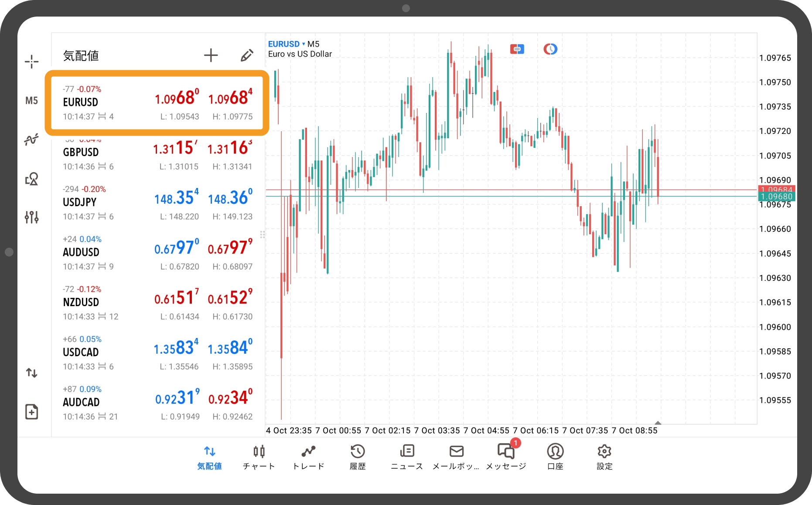Click the new order document icon
The width and height of the screenshot is (812, 505).
point(31,412)
